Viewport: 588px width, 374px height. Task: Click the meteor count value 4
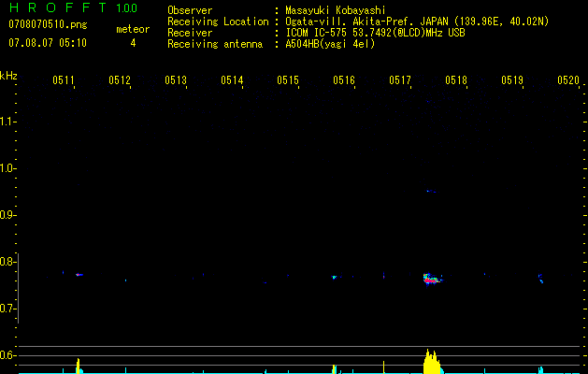tap(133, 43)
